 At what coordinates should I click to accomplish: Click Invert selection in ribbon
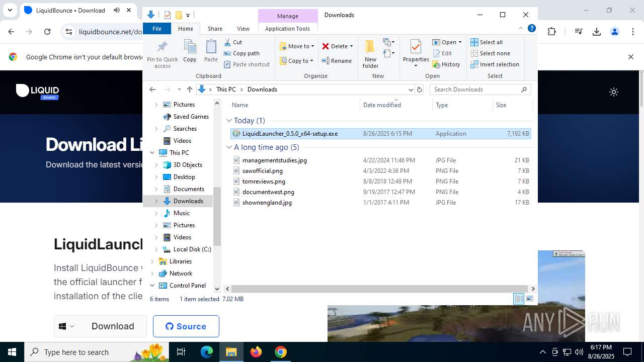tap(495, 64)
